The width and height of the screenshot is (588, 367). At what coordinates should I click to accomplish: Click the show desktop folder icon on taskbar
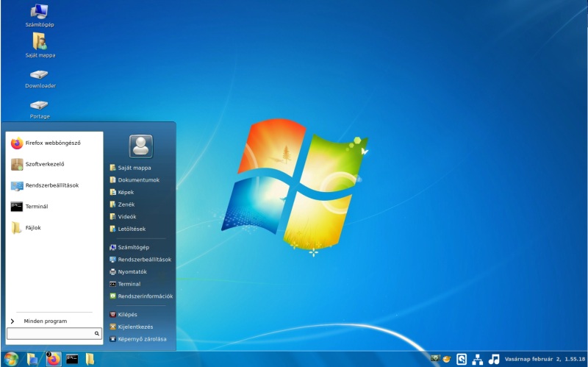coord(32,359)
